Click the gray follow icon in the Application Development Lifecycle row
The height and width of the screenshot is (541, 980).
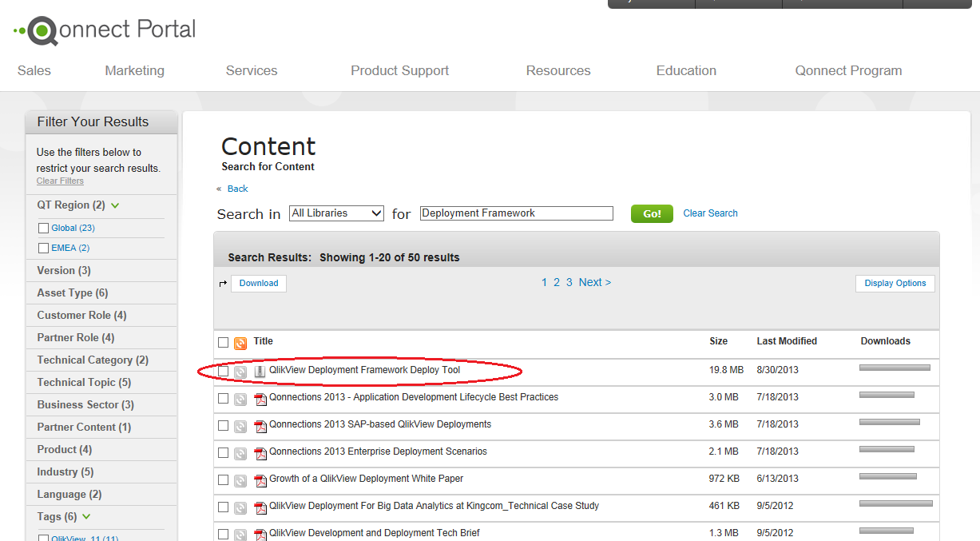tap(240, 399)
